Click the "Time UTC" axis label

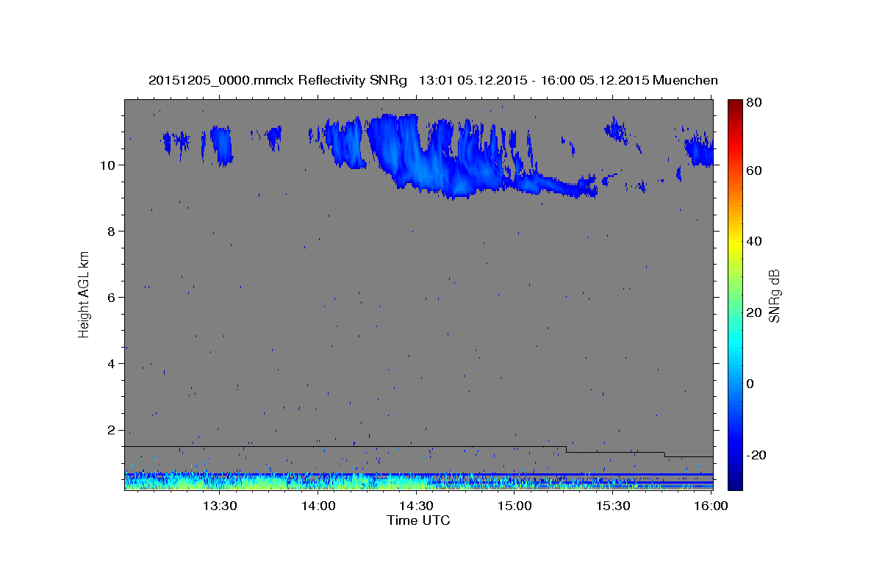(x=418, y=520)
